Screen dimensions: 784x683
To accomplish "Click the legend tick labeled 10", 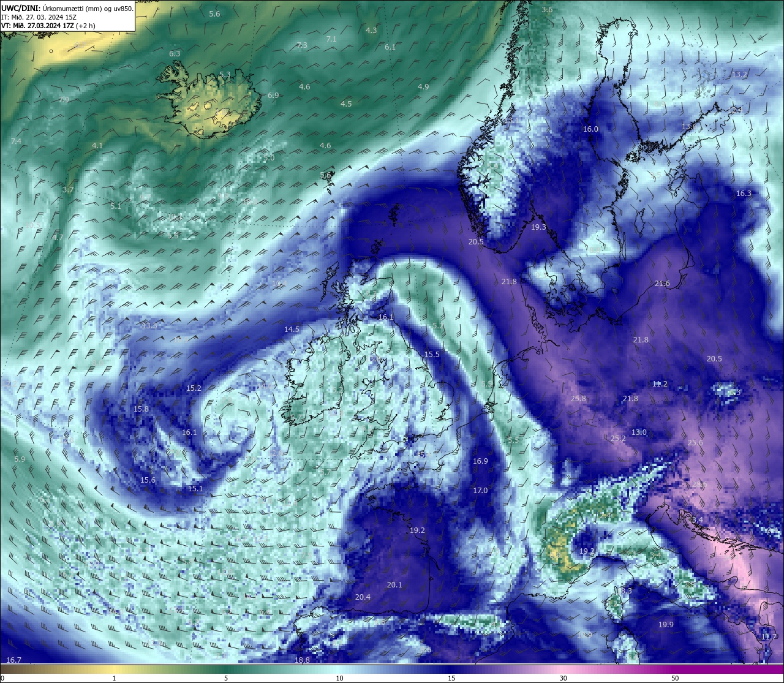I will pyautogui.click(x=339, y=678).
